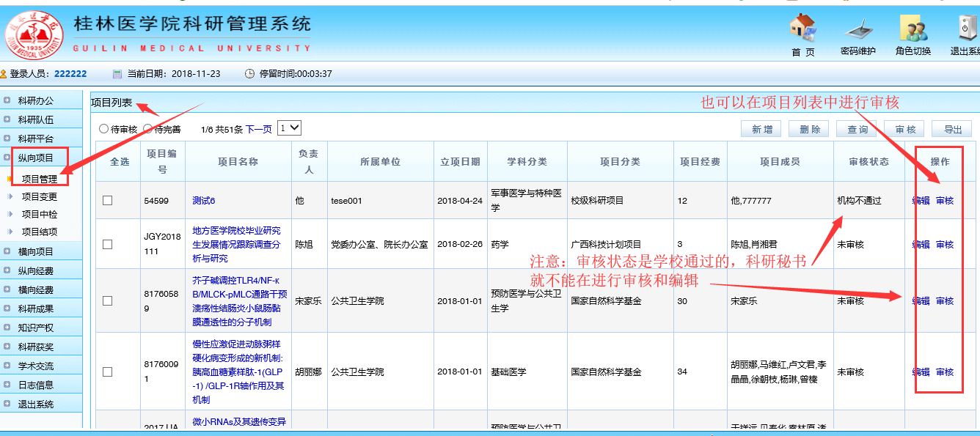Click the calendar icon beside 当前日期

tap(117, 74)
